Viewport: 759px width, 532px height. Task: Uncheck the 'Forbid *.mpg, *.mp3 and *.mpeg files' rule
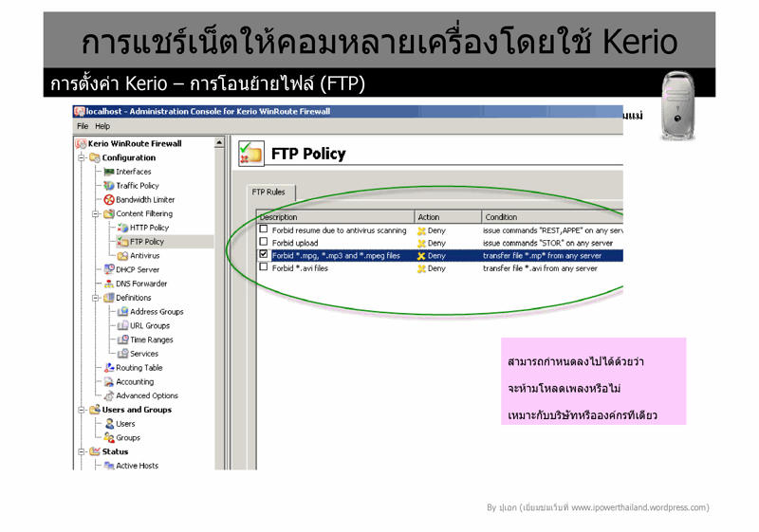point(264,254)
